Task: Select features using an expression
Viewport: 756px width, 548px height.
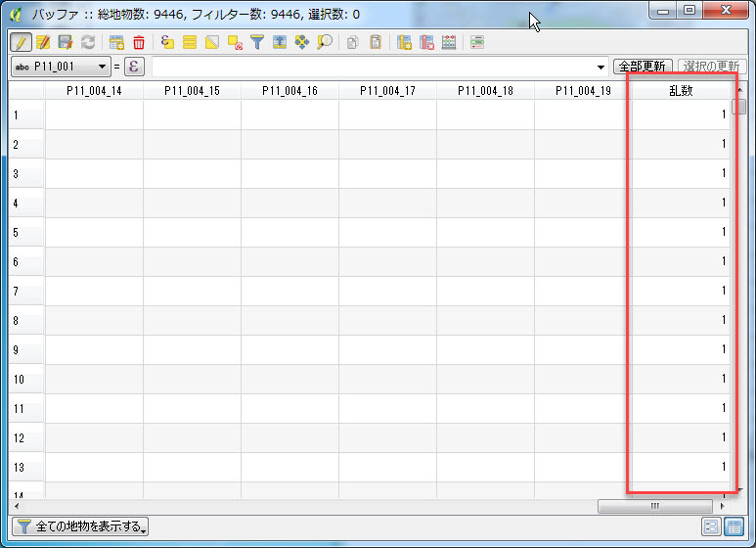Action: point(167,42)
